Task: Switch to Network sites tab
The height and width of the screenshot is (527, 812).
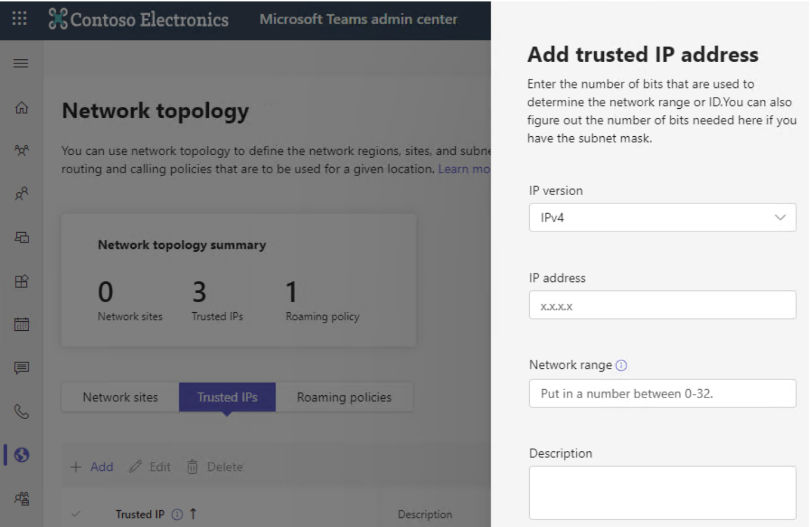Action: click(120, 397)
